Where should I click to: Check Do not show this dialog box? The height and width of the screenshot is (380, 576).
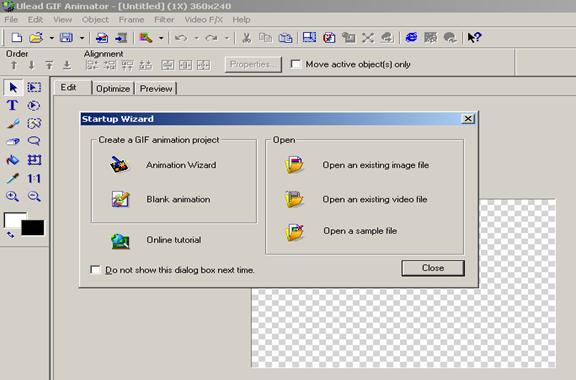tap(95, 270)
